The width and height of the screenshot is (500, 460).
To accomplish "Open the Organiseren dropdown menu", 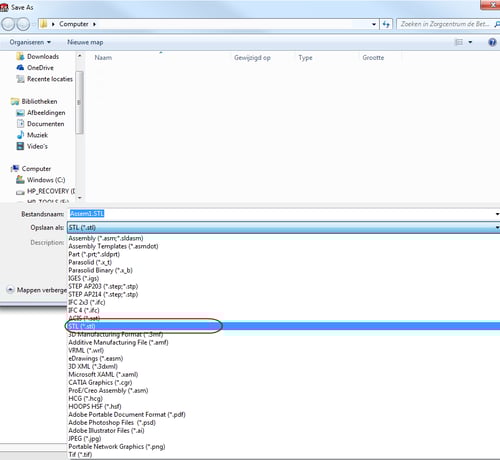I will tap(30, 42).
